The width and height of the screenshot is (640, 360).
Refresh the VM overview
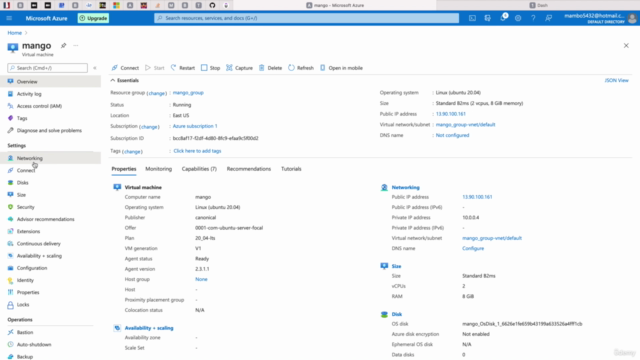click(x=301, y=68)
